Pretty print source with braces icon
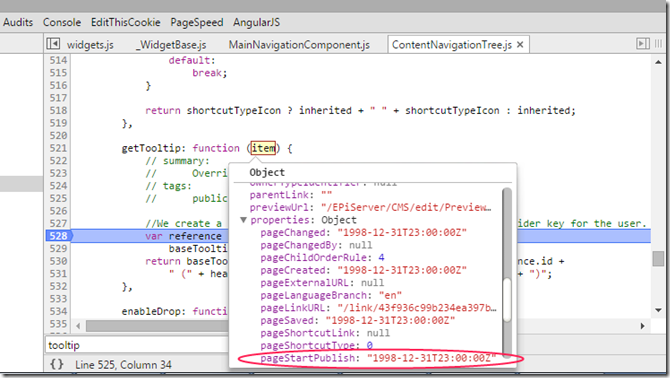This screenshot has height=378, width=670. coord(57,364)
